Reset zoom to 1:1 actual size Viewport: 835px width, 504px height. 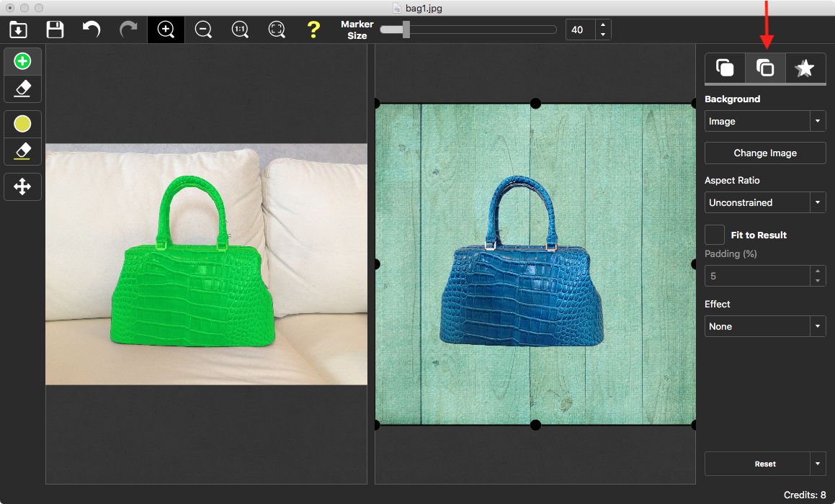(240, 30)
